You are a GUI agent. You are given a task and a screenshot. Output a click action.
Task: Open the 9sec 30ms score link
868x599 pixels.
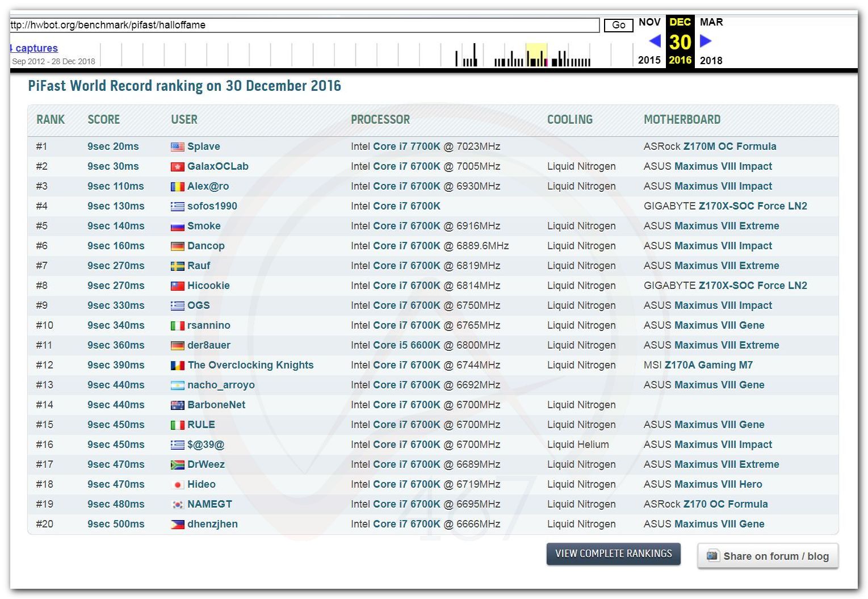(x=113, y=166)
